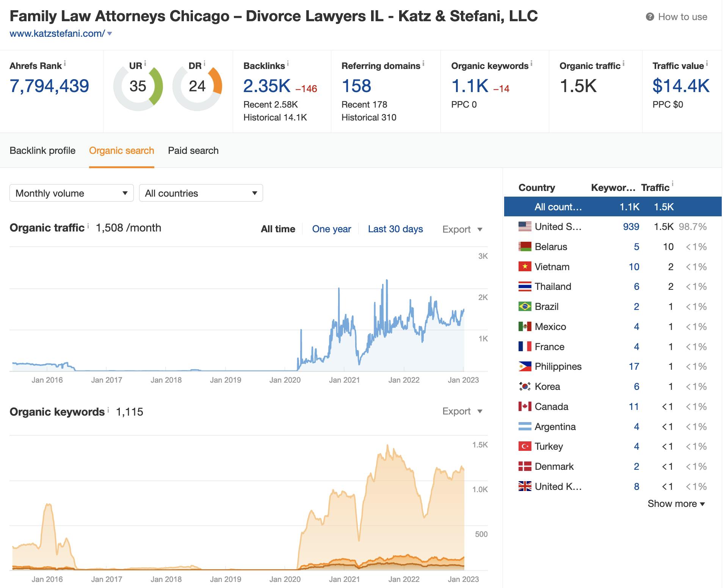
Task: Click the Traffic value info icon
Action: (x=707, y=63)
